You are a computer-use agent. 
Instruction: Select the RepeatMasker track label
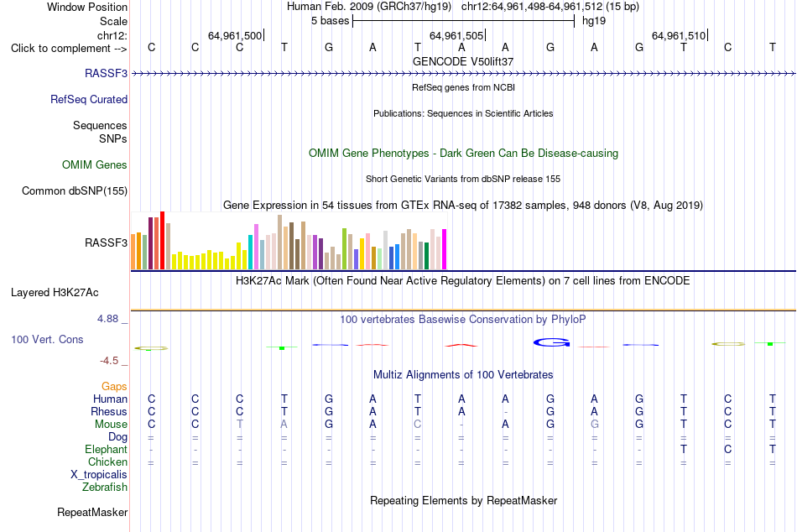click(x=92, y=512)
